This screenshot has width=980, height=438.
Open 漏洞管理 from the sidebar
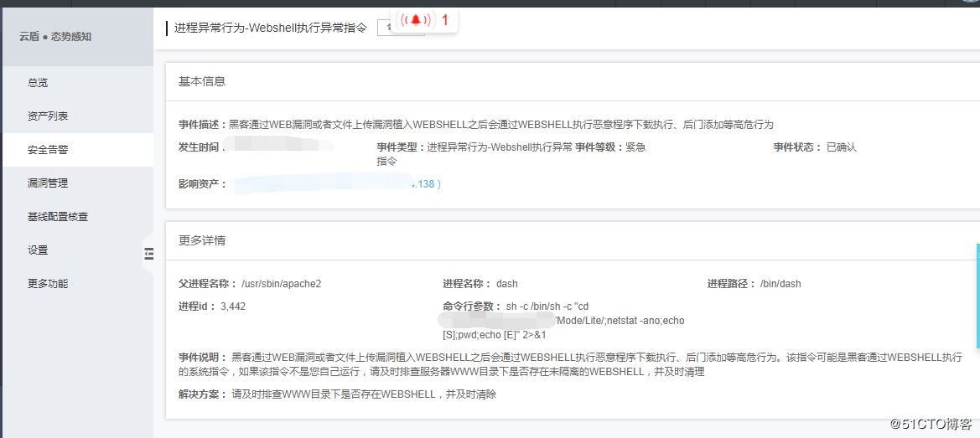pos(48,183)
